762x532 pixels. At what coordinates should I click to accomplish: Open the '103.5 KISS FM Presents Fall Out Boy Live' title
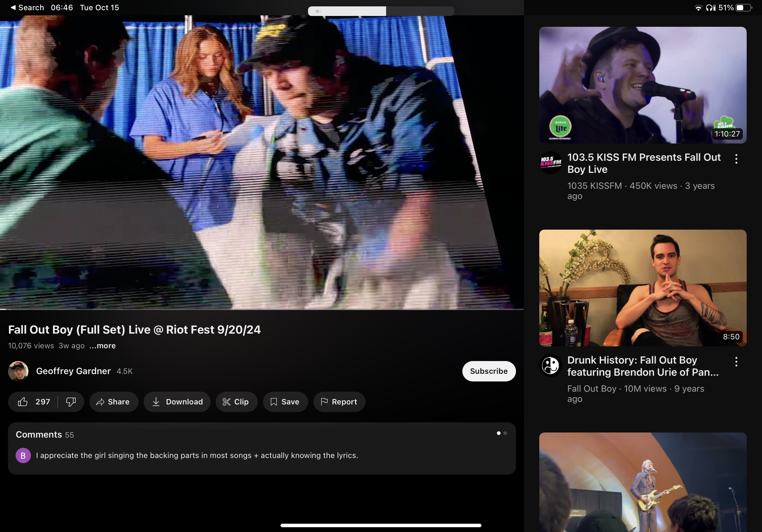pos(644,163)
